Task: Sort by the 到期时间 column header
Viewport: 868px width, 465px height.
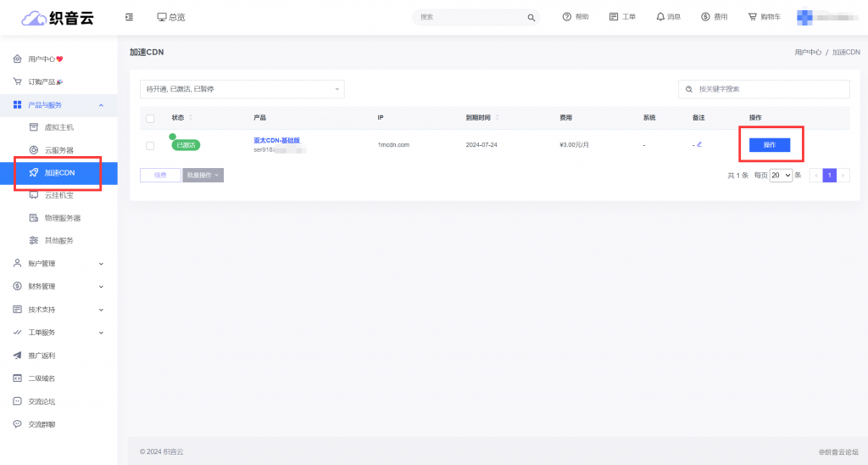Action: [481, 118]
